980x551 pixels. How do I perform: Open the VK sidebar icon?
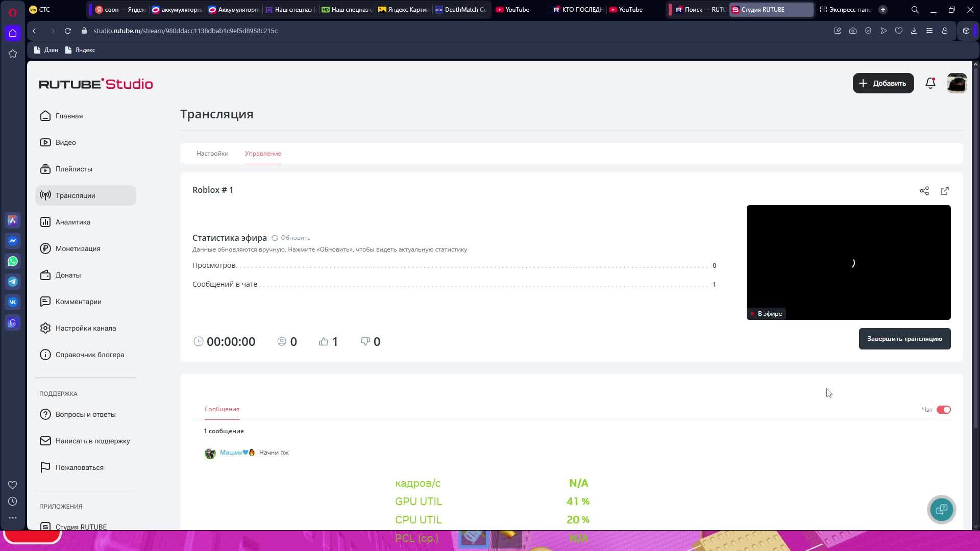pyautogui.click(x=13, y=302)
